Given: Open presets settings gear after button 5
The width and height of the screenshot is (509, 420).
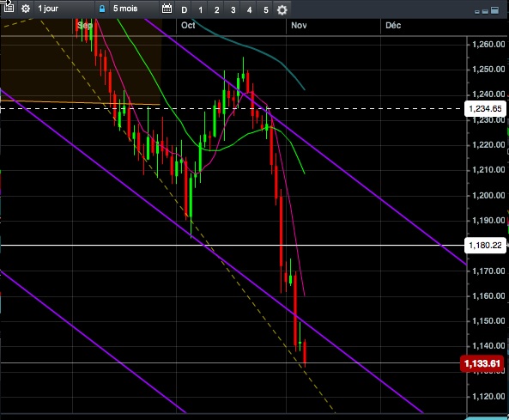Looking at the screenshot, I should [x=282, y=9].
